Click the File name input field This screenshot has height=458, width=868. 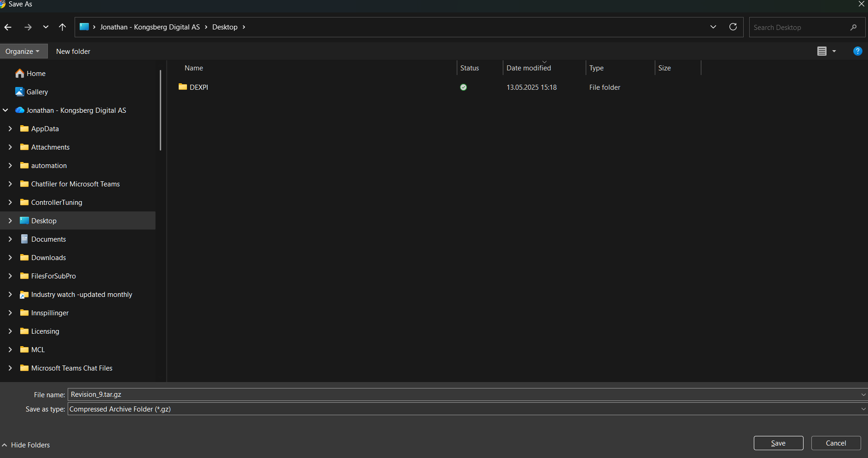pos(460,394)
